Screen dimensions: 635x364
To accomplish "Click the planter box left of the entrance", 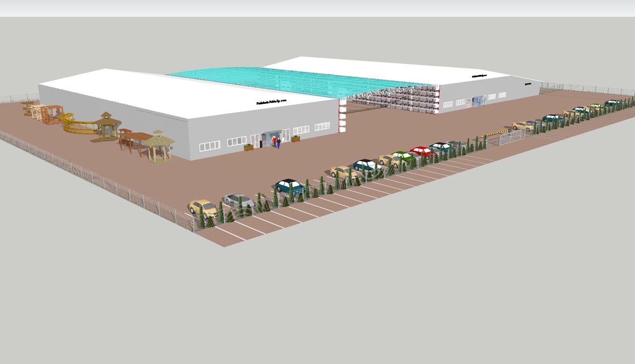I will (x=249, y=147).
